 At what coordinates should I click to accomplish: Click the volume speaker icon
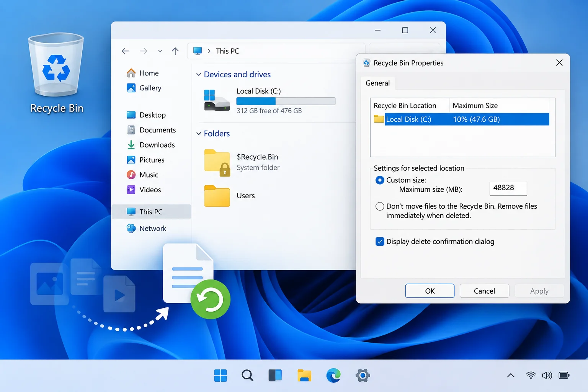[547, 376]
